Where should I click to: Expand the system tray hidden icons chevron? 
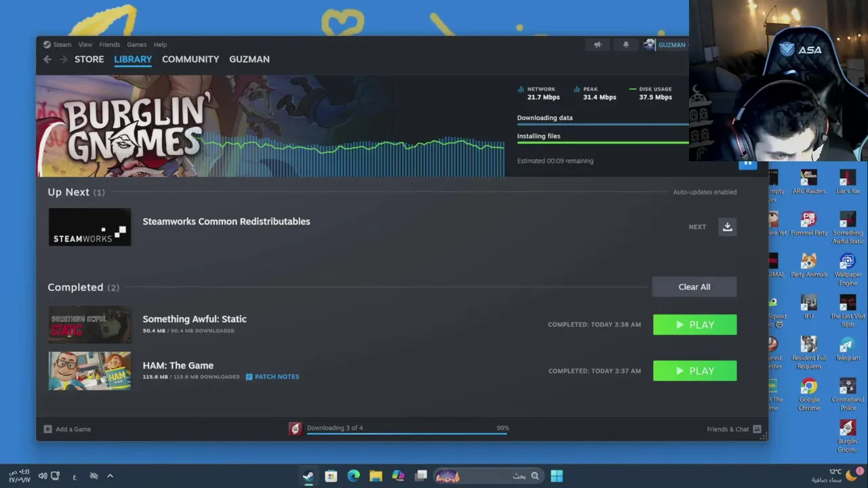click(x=110, y=476)
